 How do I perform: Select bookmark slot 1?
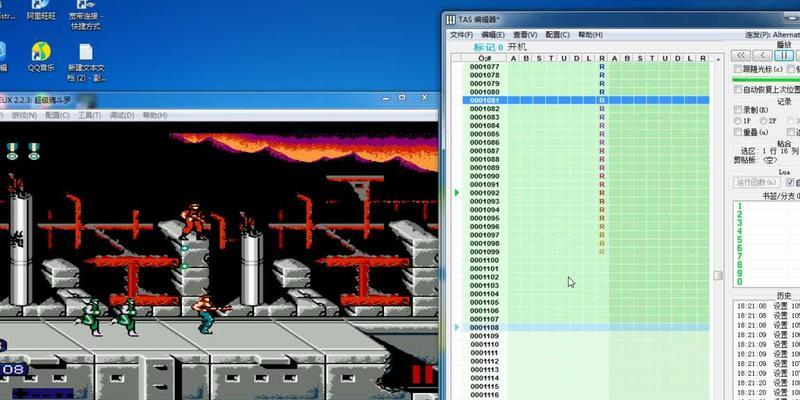click(x=740, y=206)
